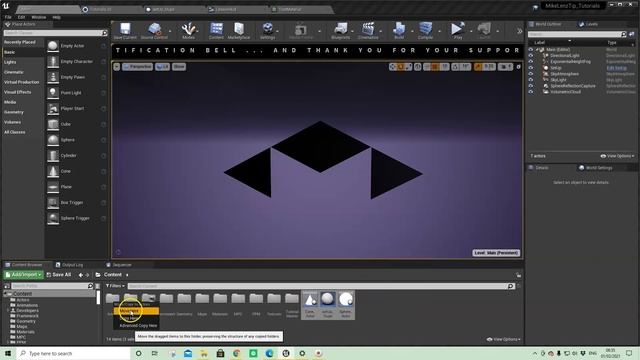Select the Box Trigger actor icon
This screenshot has height=360, width=640.
coord(53,202)
